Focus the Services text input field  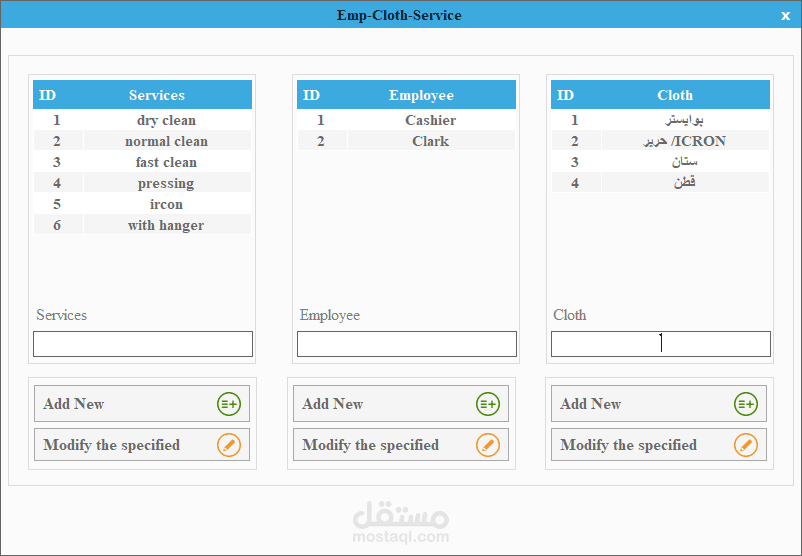point(143,344)
